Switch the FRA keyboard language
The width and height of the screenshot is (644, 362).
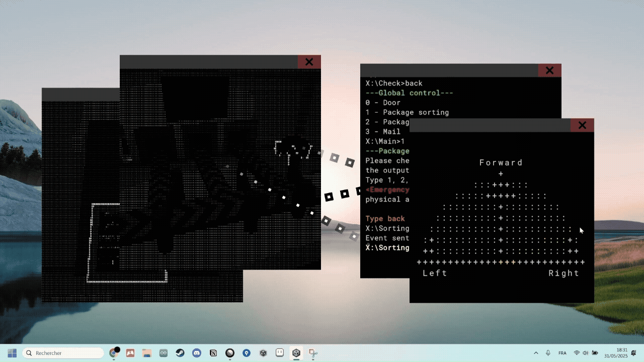[x=562, y=353]
